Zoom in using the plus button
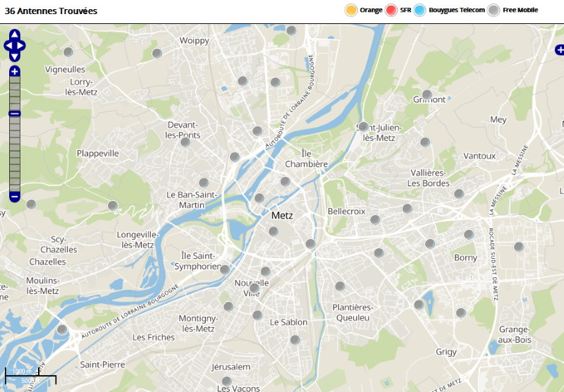Viewport: 564px width, 392px height. 15,71
